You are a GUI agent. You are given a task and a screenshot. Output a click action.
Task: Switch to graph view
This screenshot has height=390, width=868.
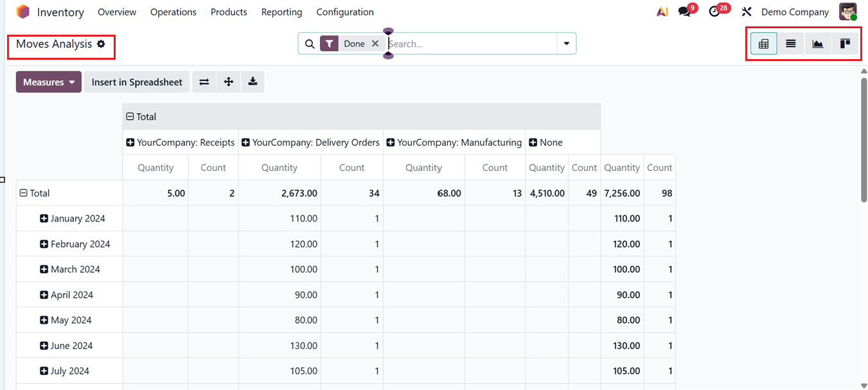click(817, 43)
